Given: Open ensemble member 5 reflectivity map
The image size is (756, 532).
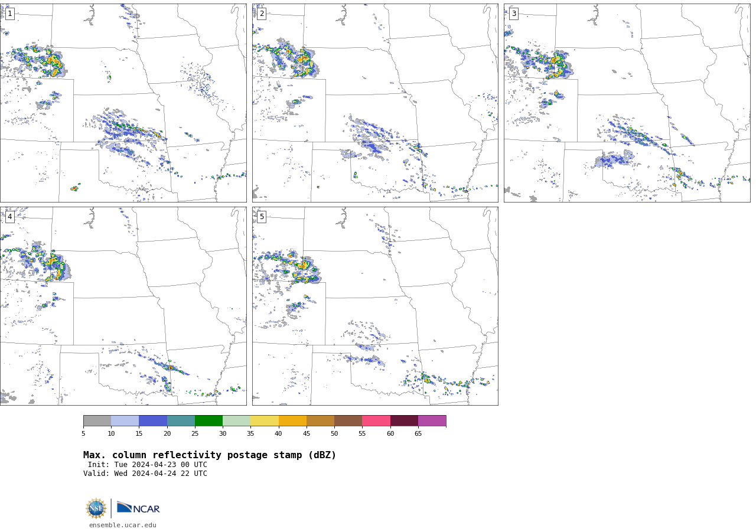Looking at the screenshot, I should 375,306.
